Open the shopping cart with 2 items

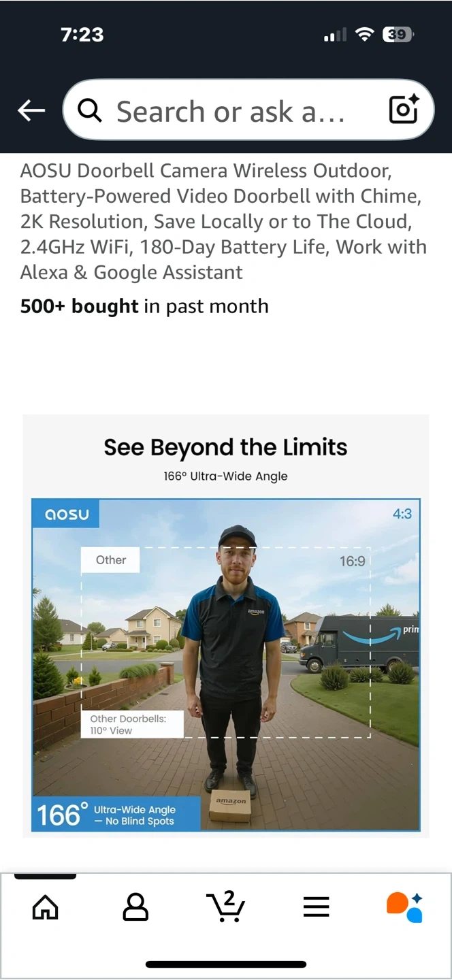click(225, 906)
